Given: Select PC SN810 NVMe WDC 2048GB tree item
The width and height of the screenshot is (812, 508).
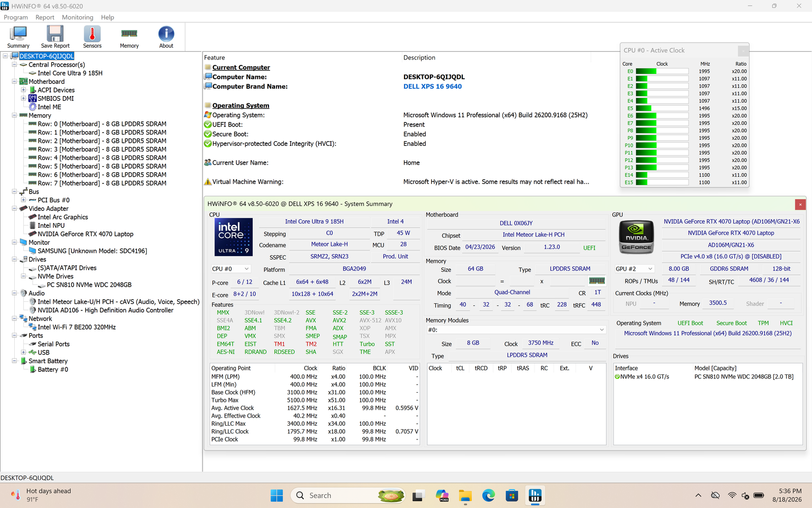Looking at the screenshot, I should [89, 285].
